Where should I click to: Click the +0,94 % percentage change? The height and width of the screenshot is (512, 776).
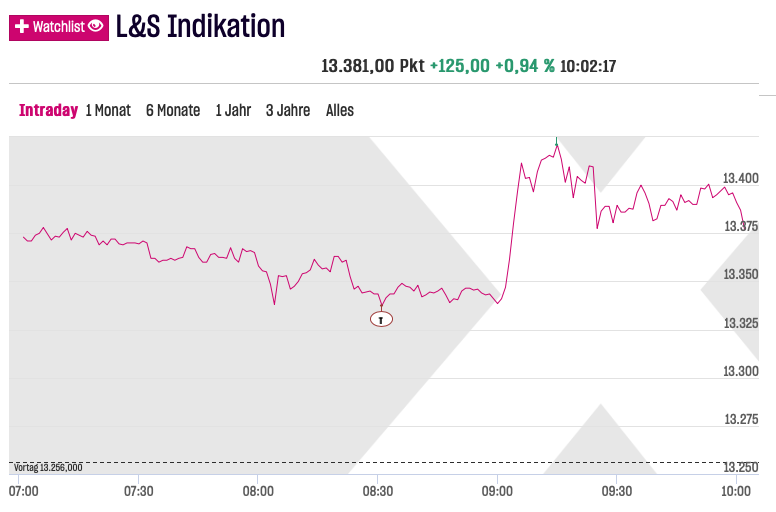click(524, 66)
